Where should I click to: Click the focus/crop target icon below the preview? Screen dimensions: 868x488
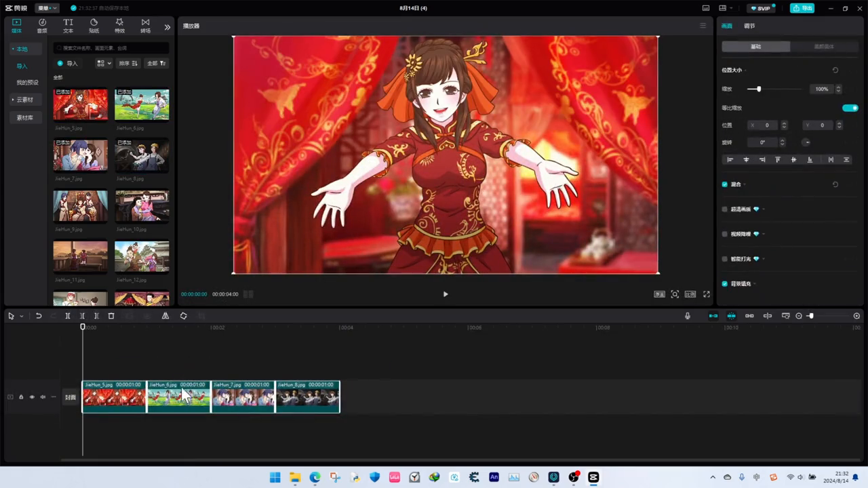pyautogui.click(x=675, y=294)
